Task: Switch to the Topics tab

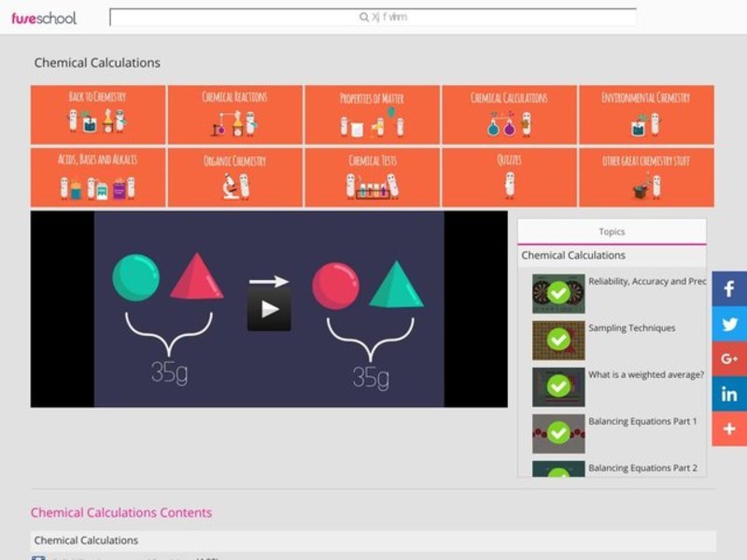Action: click(612, 231)
